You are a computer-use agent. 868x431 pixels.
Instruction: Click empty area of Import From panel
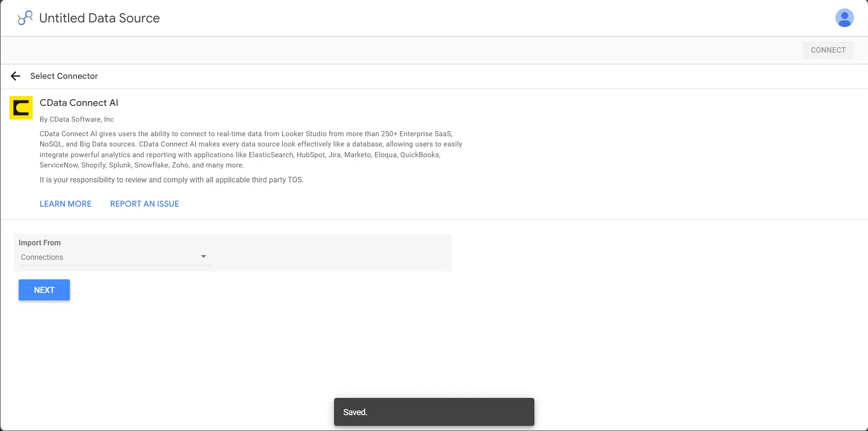[x=331, y=252]
